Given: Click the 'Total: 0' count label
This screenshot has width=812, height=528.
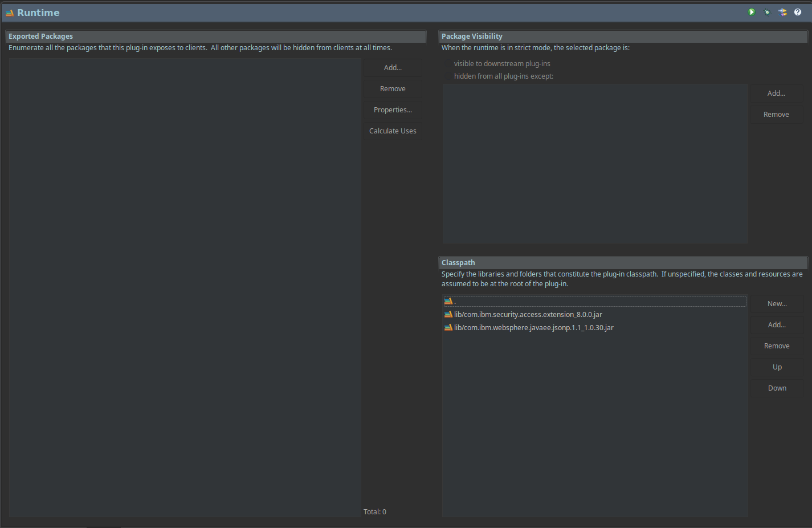Looking at the screenshot, I should 375,511.
